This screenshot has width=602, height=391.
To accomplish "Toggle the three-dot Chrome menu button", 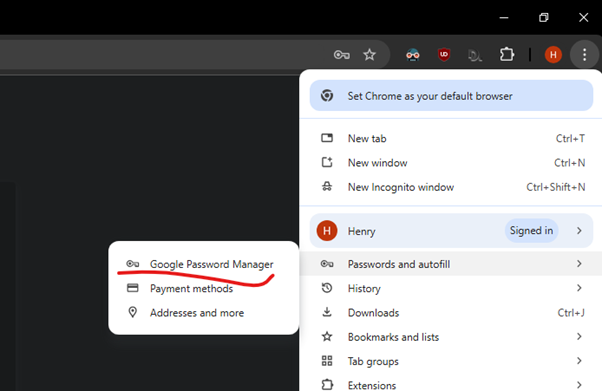I will 584,55.
